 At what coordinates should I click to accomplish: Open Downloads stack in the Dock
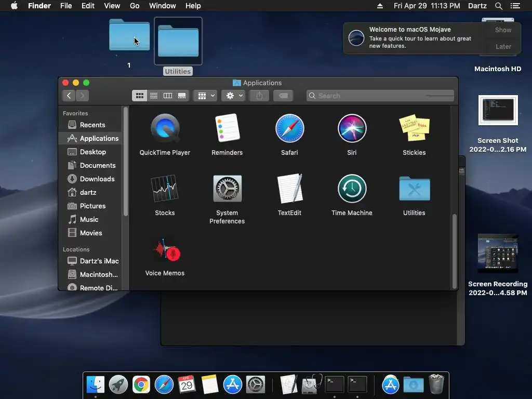413,385
